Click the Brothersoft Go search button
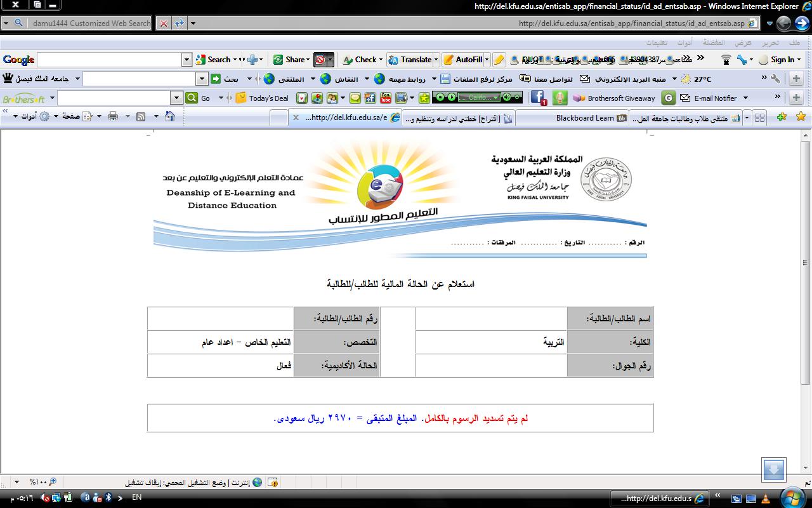 tap(199, 98)
